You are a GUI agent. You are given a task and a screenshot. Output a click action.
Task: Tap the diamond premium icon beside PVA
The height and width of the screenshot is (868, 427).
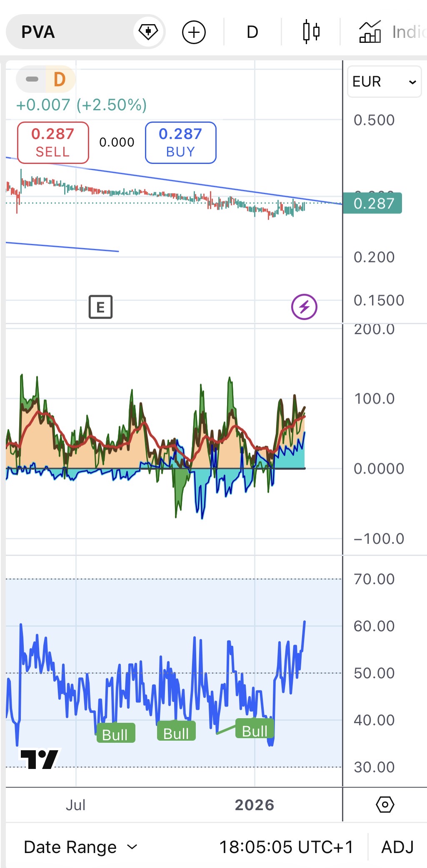tap(148, 32)
